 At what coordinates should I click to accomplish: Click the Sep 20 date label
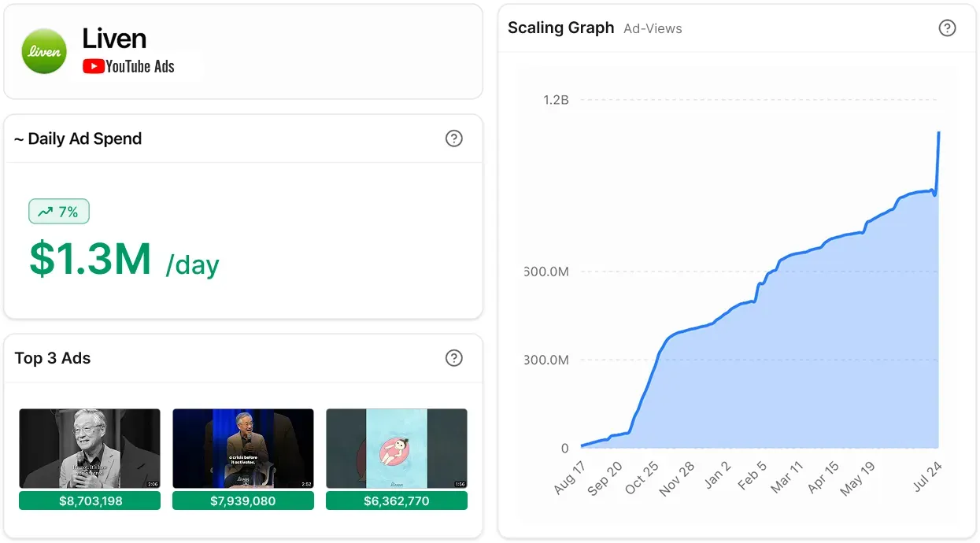(605, 478)
